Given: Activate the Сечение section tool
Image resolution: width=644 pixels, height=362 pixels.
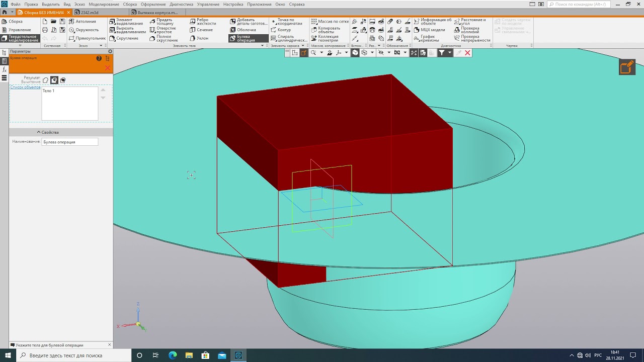Looking at the screenshot, I should point(201,30).
